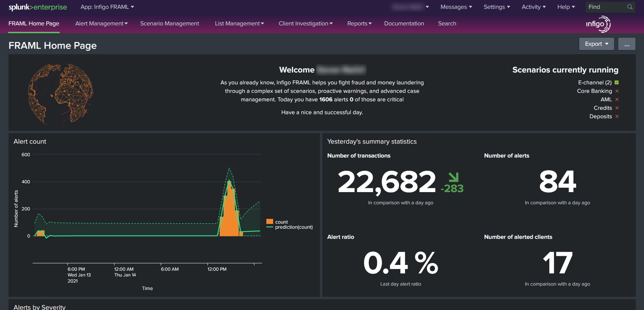The image size is (644, 310).
Task: Switch to the Scenario Management tab
Action: [169, 23]
